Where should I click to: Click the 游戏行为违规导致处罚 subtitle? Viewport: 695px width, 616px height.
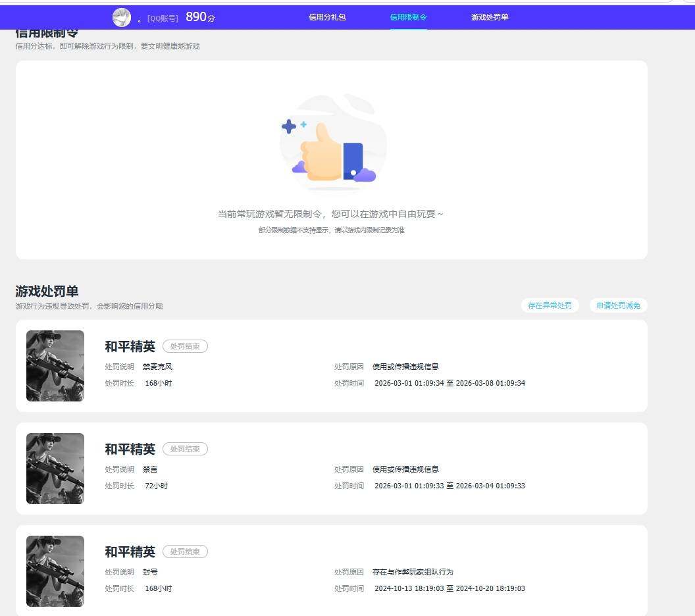coord(89,306)
